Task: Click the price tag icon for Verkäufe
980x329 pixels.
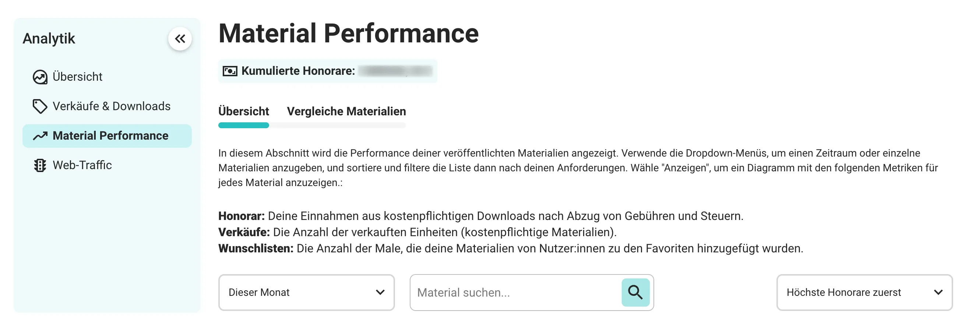Action: pyautogui.click(x=40, y=106)
